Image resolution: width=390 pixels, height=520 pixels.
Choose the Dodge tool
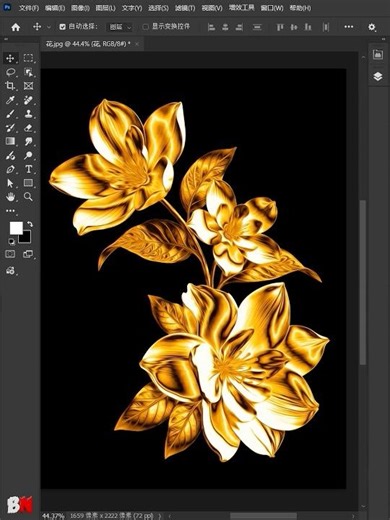[28, 155]
